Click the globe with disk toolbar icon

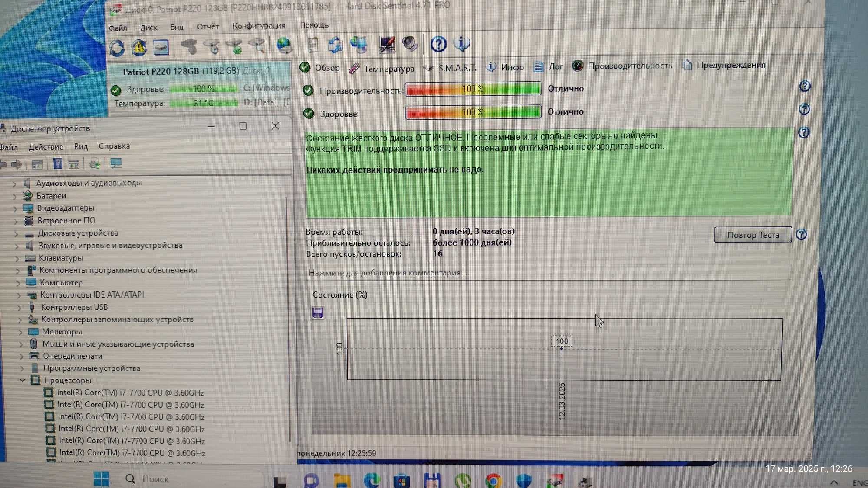(x=285, y=45)
